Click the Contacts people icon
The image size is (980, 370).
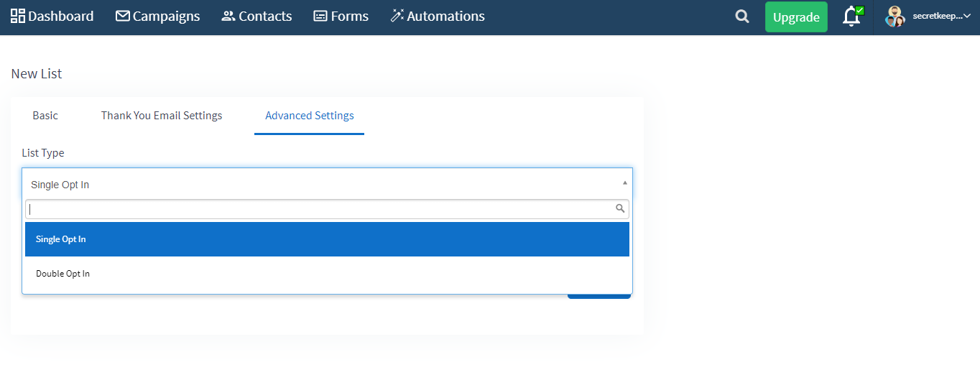[228, 16]
